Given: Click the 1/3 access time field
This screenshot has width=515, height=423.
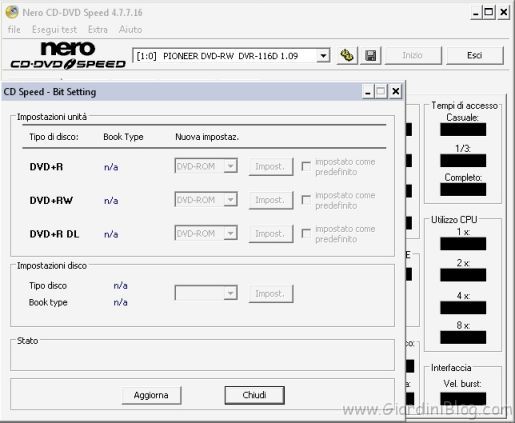Looking at the screenshot, I should pos(463,160).
